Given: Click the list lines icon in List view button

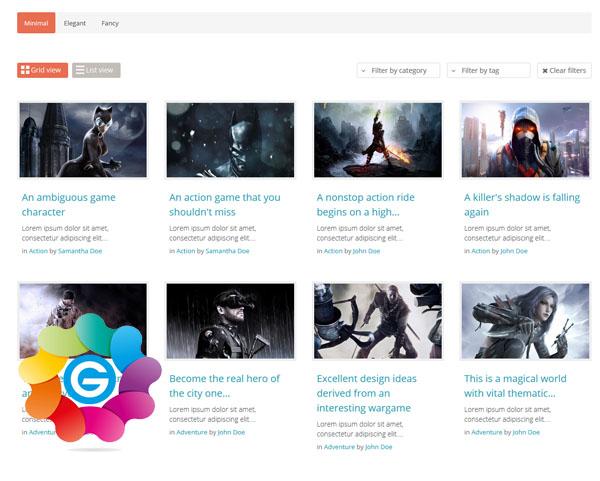Looking at the screenshot, I should (80, 70).
